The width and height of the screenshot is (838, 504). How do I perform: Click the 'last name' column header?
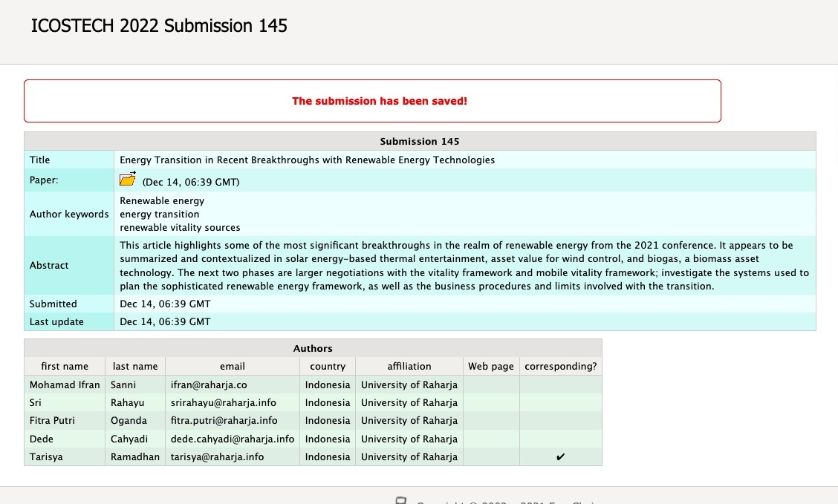coord(135,366)
